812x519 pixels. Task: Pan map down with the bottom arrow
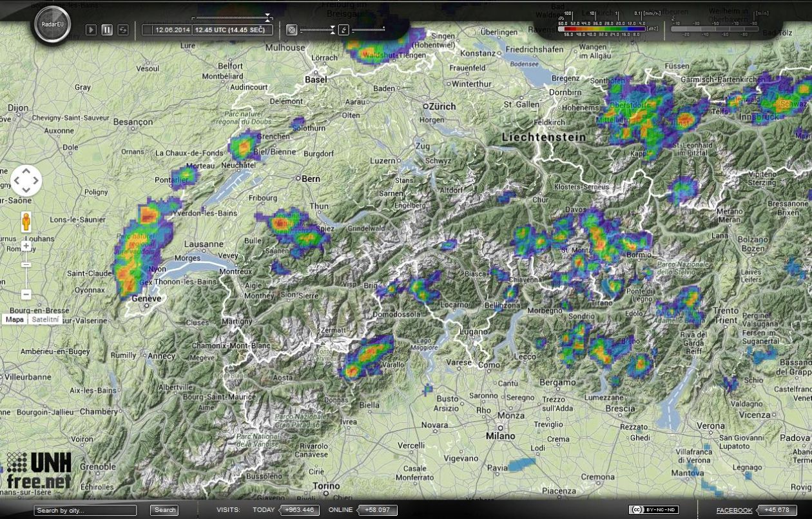(x=26, y=191)
